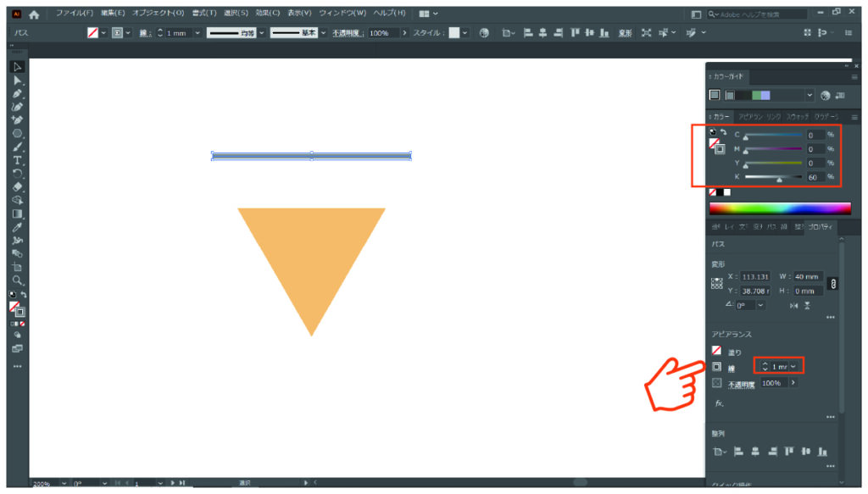Click 変形 button in control bar
Screen dimensions: 868x494
(625, 33)
